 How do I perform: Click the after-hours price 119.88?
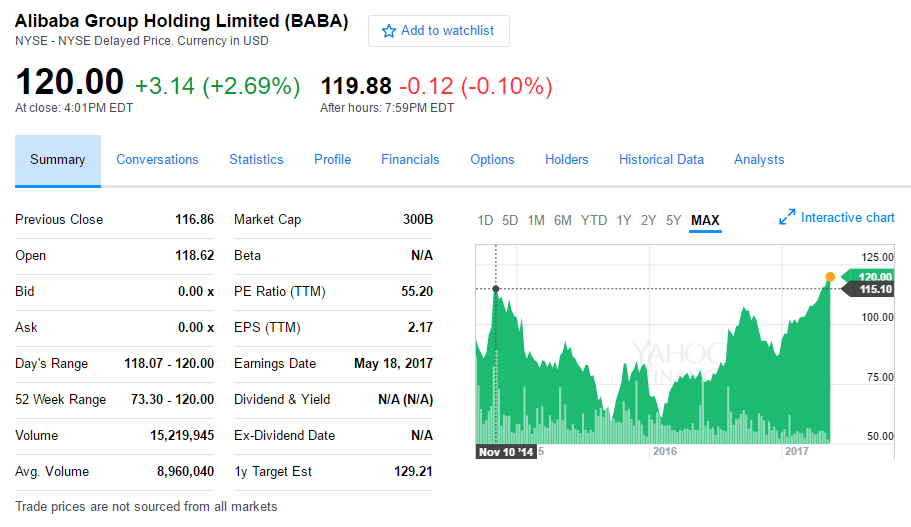coord(356,86)
